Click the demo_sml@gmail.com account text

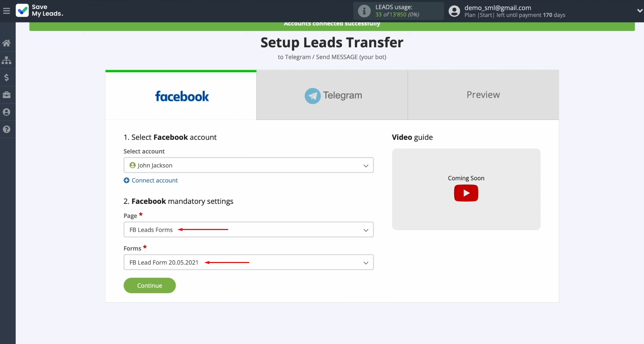(497, 7)
